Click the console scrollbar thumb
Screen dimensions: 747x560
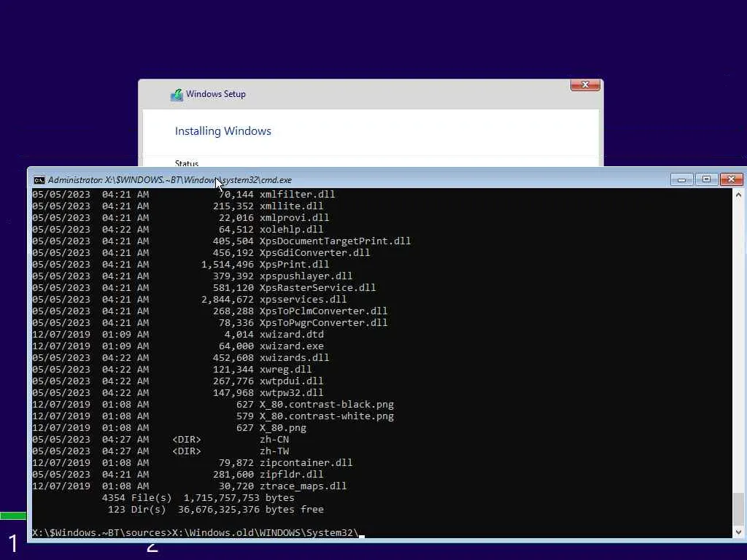click(x=738, y=508)
